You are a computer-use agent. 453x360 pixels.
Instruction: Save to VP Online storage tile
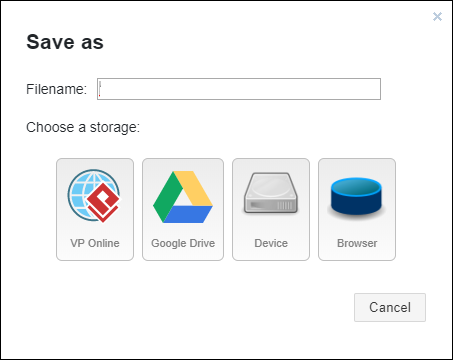point(95,209)
